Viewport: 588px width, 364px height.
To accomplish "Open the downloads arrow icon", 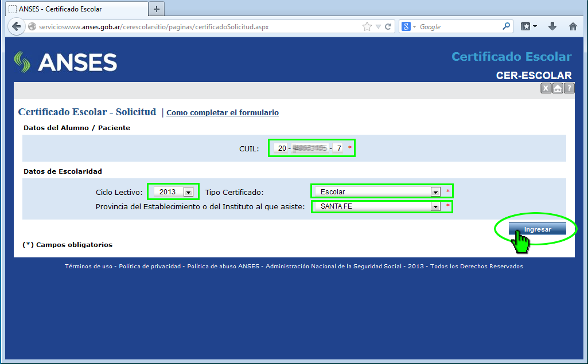I will [x=552, y=26].
